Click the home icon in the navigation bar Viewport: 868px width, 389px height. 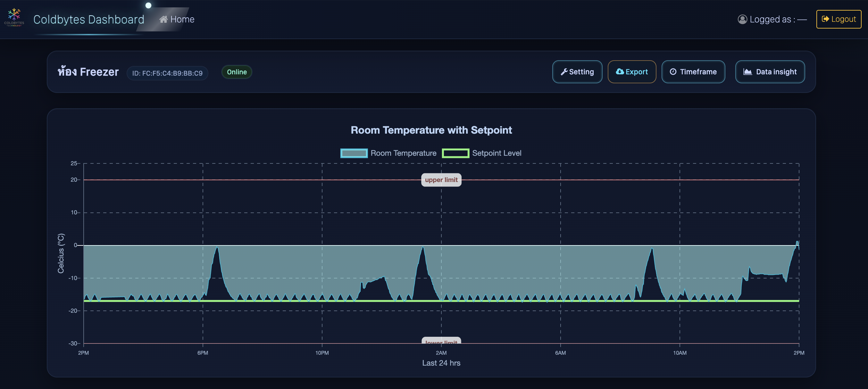pos(164,19)
